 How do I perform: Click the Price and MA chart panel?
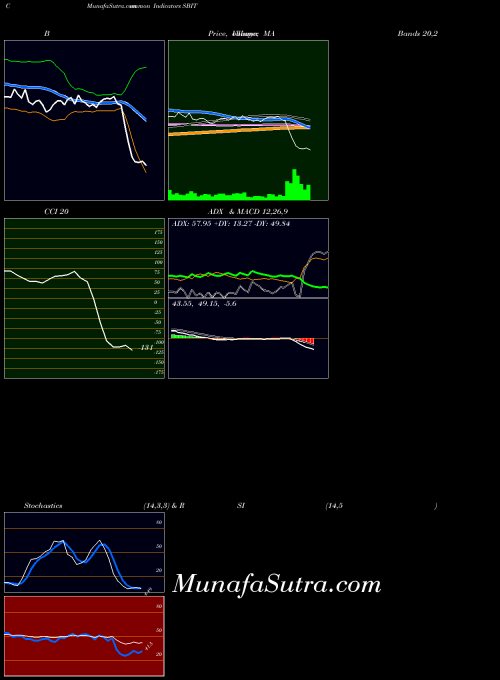coord(248,121)
